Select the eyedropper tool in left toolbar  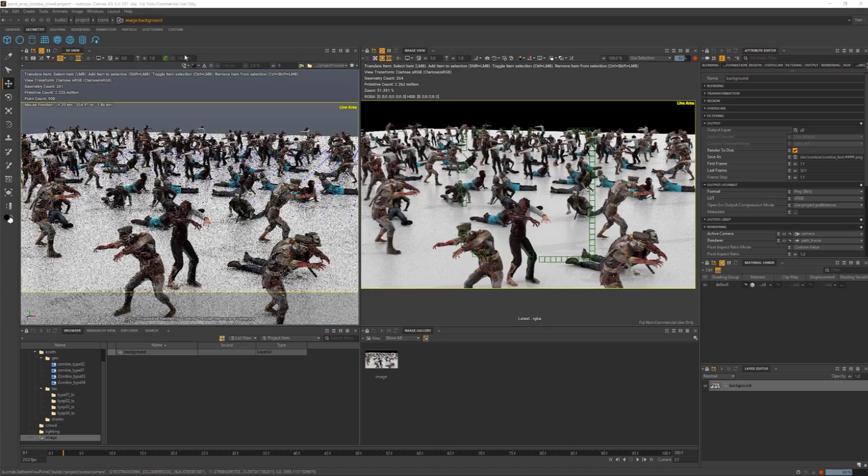[x=9, y=57]
